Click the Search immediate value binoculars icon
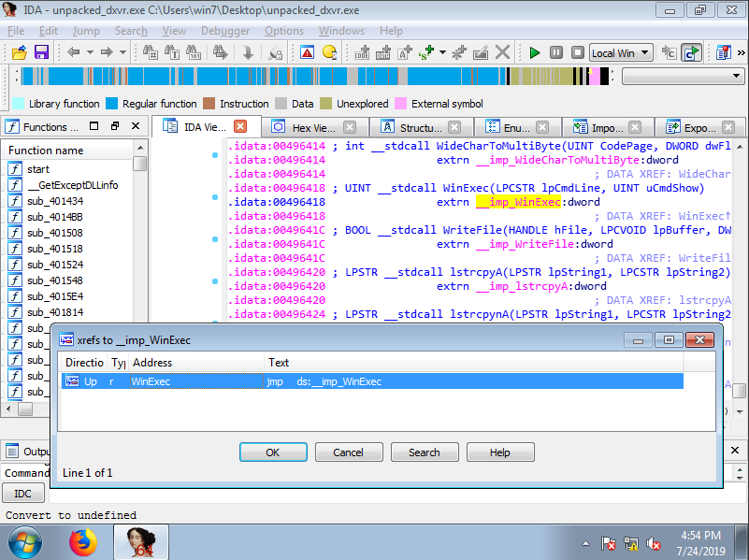 coord(151,52)
